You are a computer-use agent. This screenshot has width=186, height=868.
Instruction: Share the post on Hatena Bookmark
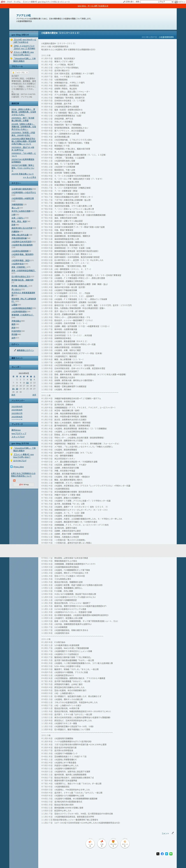166,854
